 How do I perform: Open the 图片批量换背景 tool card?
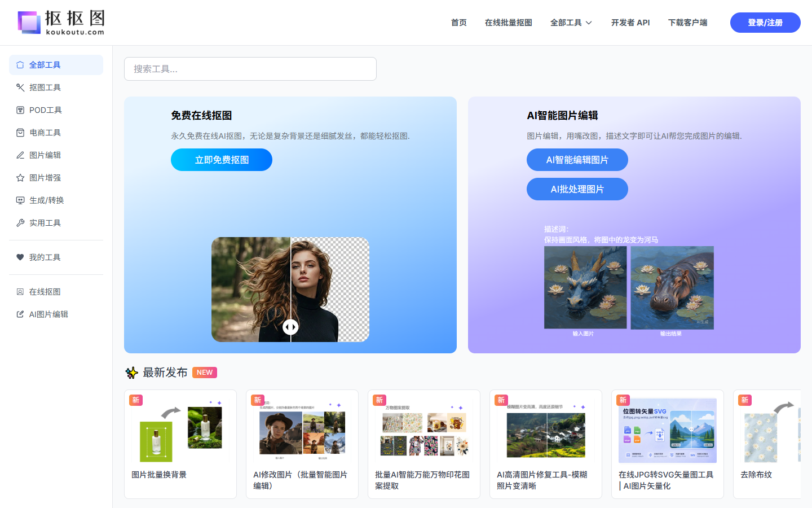[x=180, y=444]
